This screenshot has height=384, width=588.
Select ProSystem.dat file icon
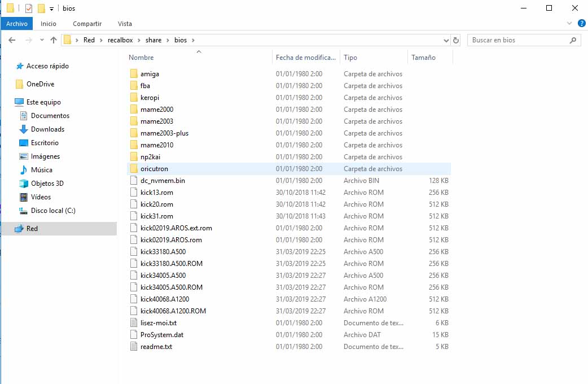coord(134,334)
